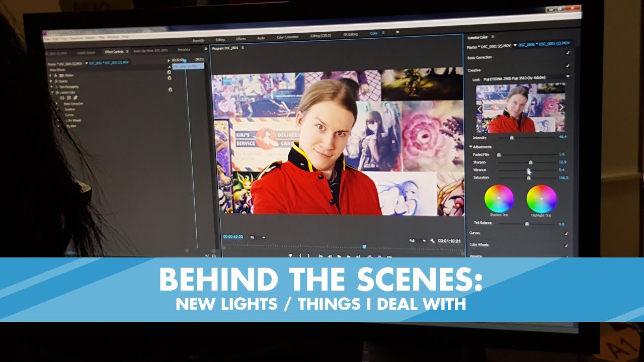Viewport: 644px width, 362px height.
Task: Open the Full playback resolution dropdown
Action: 418,241
